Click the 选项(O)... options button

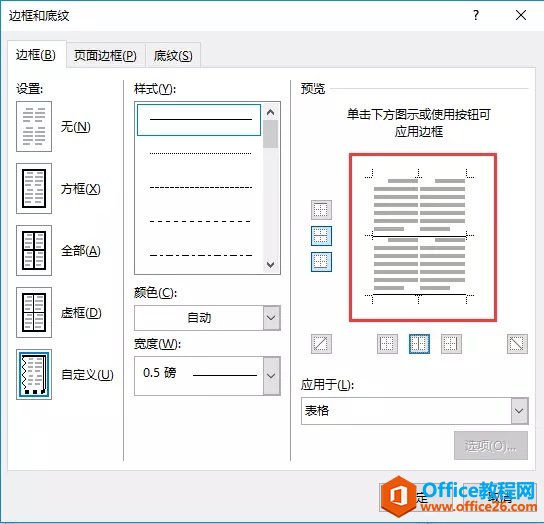491,446
